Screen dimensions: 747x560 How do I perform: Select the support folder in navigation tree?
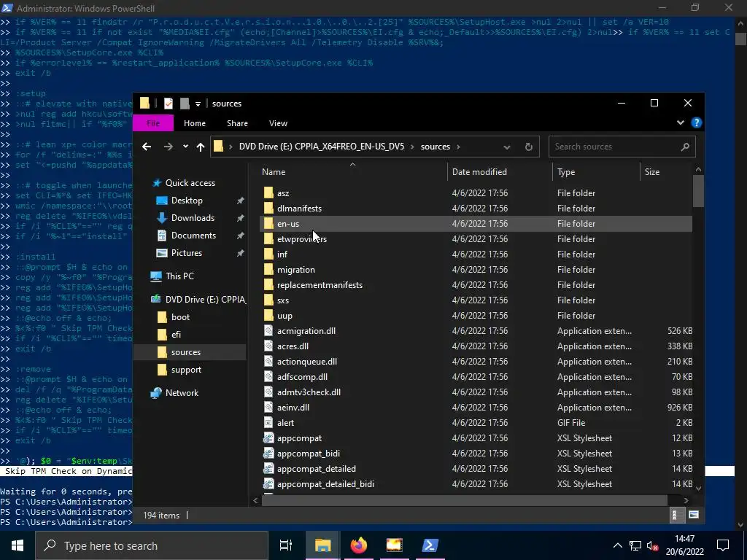click(186, 370)
